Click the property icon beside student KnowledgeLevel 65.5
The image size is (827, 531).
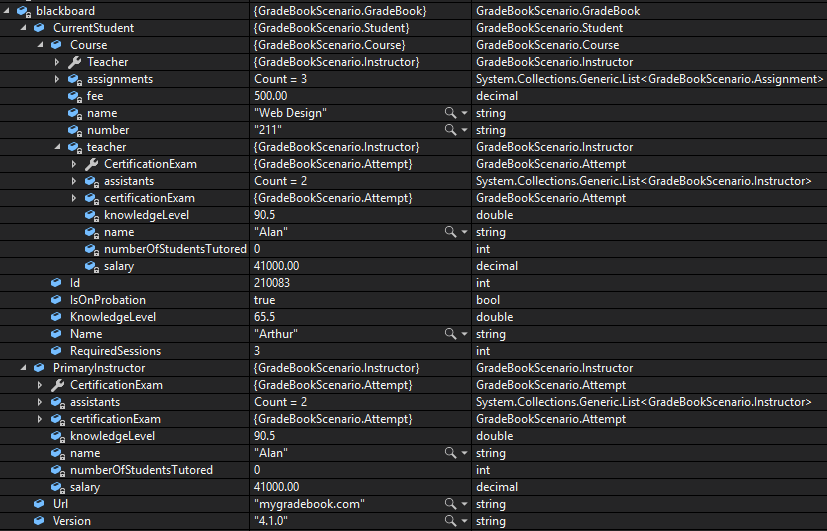click(56, 317)
